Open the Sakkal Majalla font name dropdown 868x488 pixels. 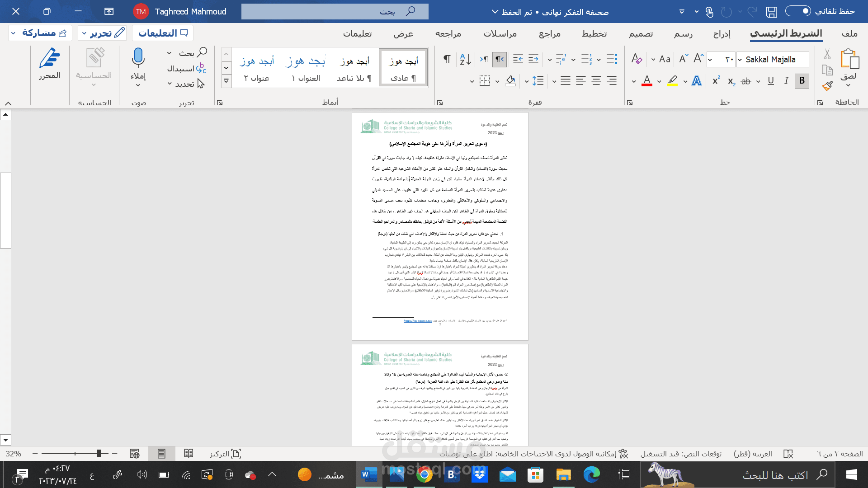pos(740,60)
